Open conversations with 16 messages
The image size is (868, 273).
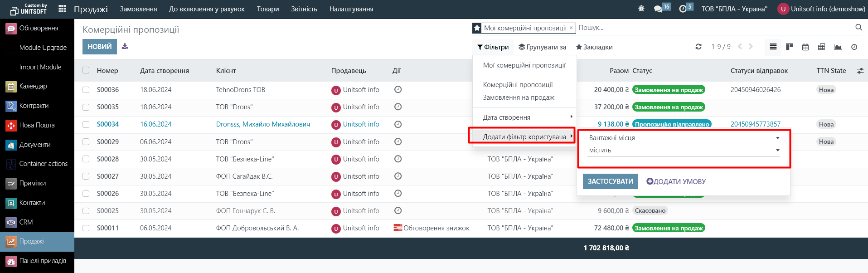click(662, 8)
